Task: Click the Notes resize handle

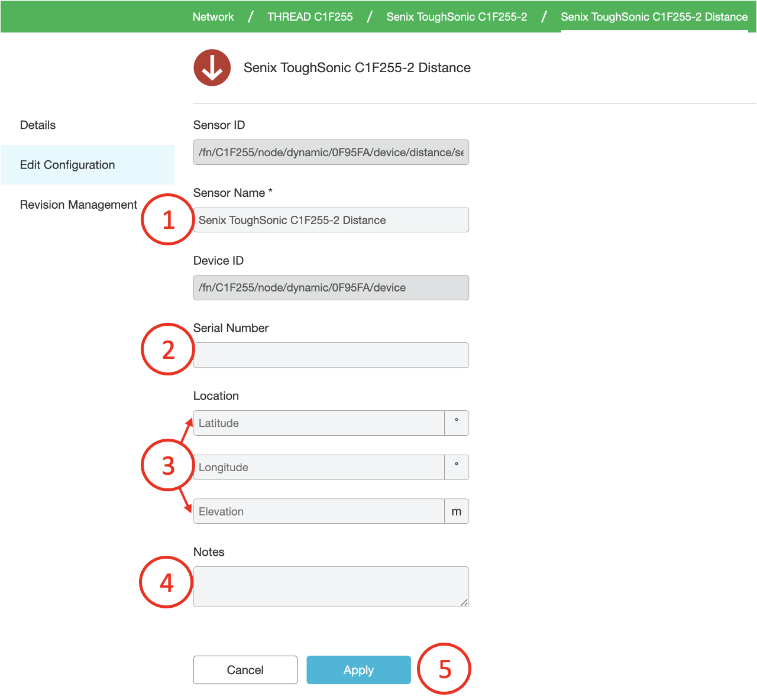Action: click(x=464, y=602)
